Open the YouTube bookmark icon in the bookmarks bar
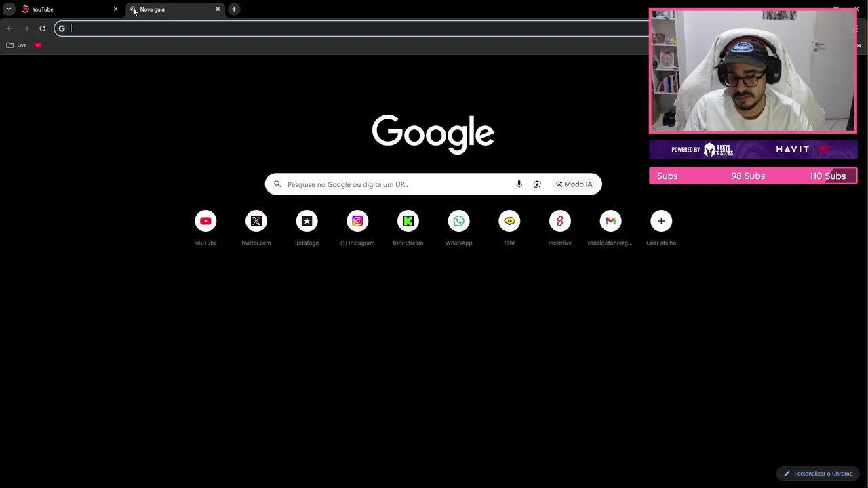 pos(38,45)
